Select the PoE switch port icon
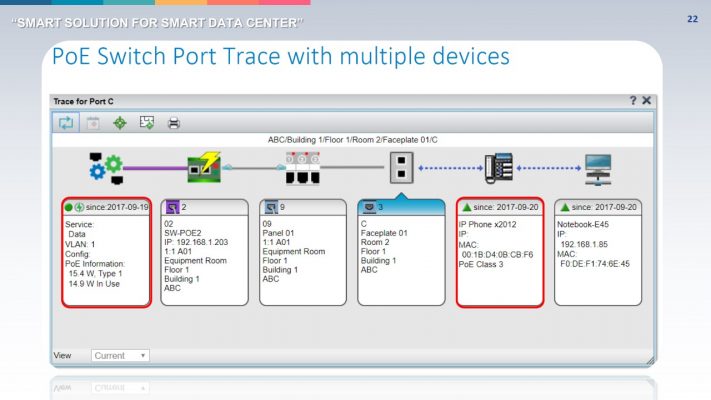 coord(205,168)
